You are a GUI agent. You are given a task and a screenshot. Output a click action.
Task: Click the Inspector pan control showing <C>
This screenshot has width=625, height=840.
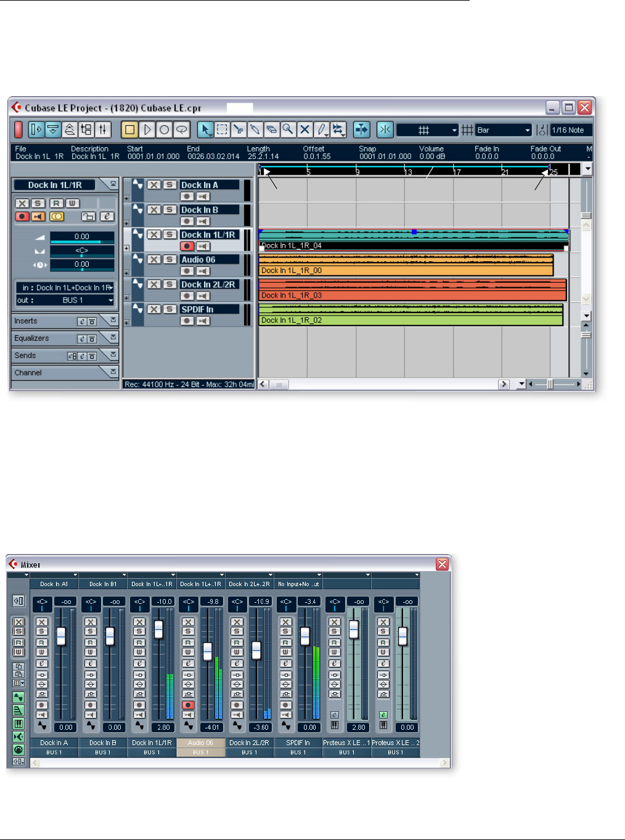click(x=82, y=251)
